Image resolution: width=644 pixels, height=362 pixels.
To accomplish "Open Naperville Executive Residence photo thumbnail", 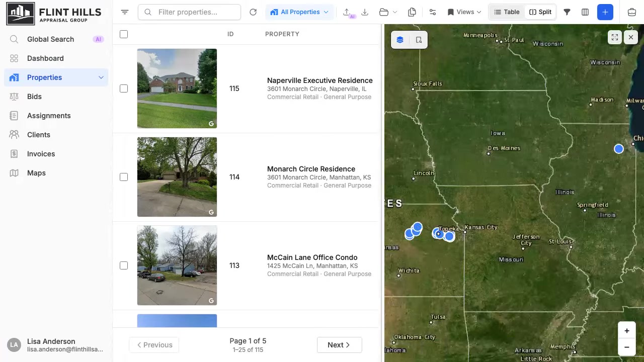I will 177,88.
